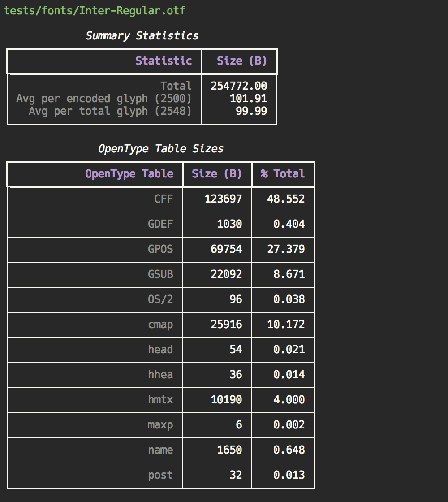This screenshot has height=502, width=448.
Task: Select the Avg per encoded glyph label
Action: click(x=104, y=99)
